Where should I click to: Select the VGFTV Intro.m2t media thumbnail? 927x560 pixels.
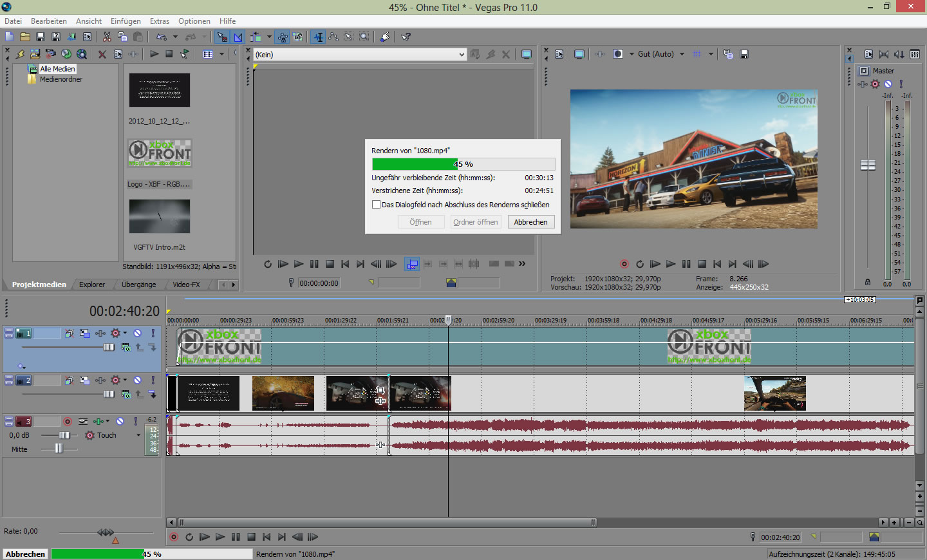(160, 216)
